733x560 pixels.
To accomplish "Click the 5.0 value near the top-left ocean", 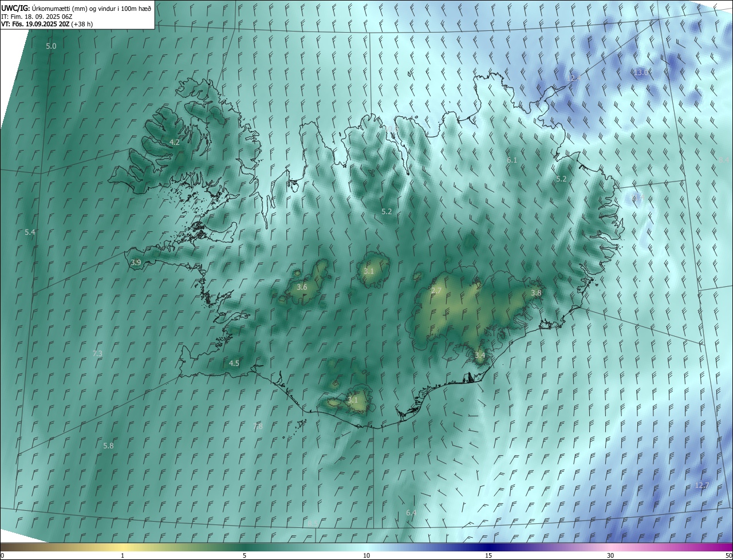I will 51,46.
